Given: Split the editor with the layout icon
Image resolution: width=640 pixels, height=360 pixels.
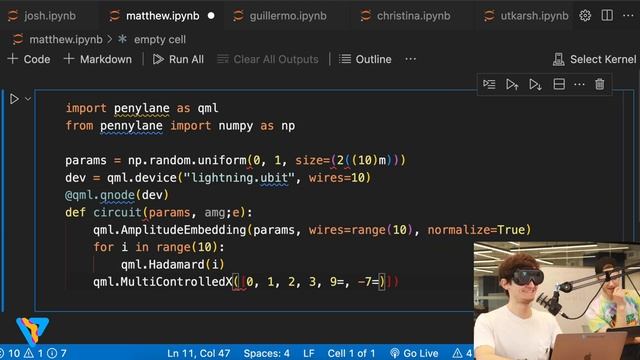Looking at the screenshot, I should [x=607, y=16].
